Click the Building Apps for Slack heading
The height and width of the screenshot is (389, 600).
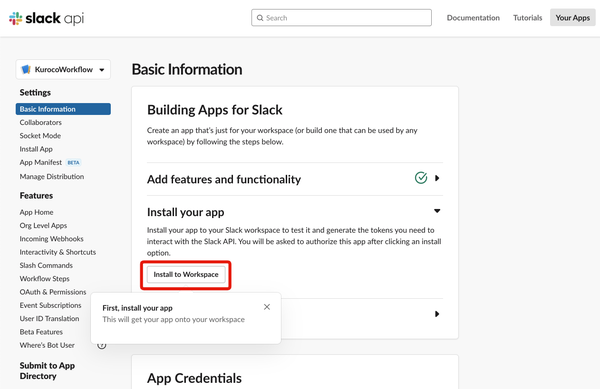[x=215, y=110]
